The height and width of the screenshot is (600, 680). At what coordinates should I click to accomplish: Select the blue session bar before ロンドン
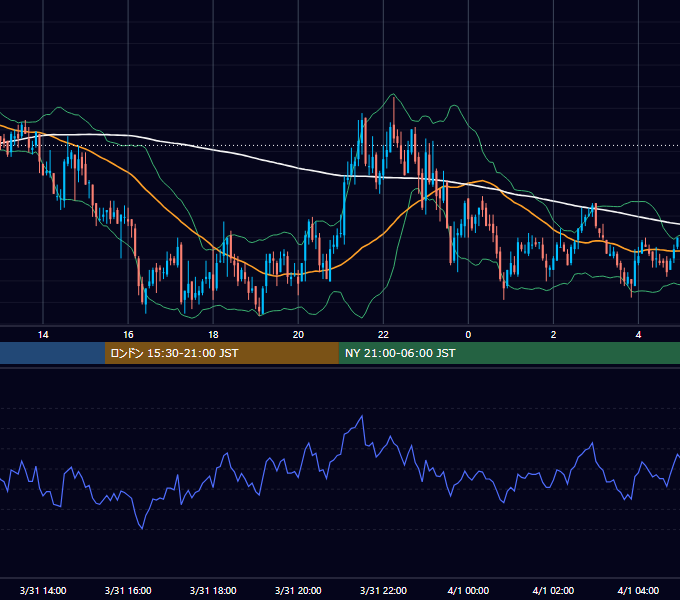click(x=52, y=353)
